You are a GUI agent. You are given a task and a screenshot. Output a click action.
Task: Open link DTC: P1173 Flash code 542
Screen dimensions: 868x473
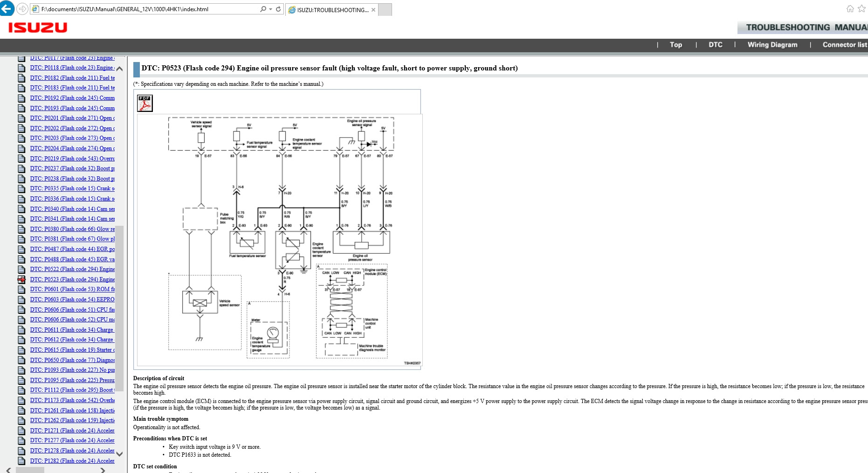pyautogui.click(x=72, y=400)
